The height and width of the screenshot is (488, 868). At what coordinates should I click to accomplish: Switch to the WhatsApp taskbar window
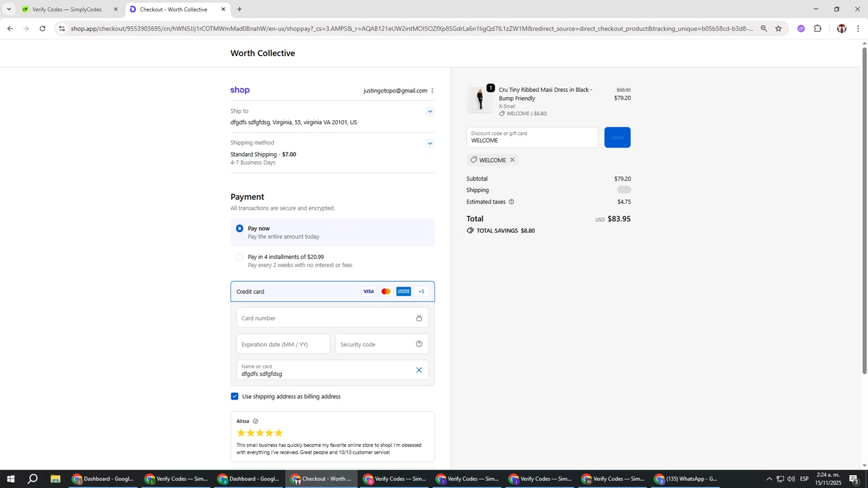tap(686, 479)
